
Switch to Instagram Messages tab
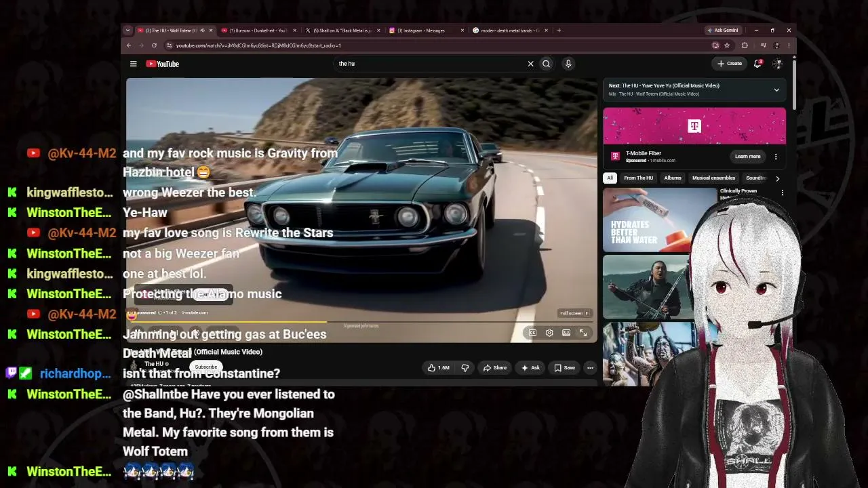tap(426, 30)
